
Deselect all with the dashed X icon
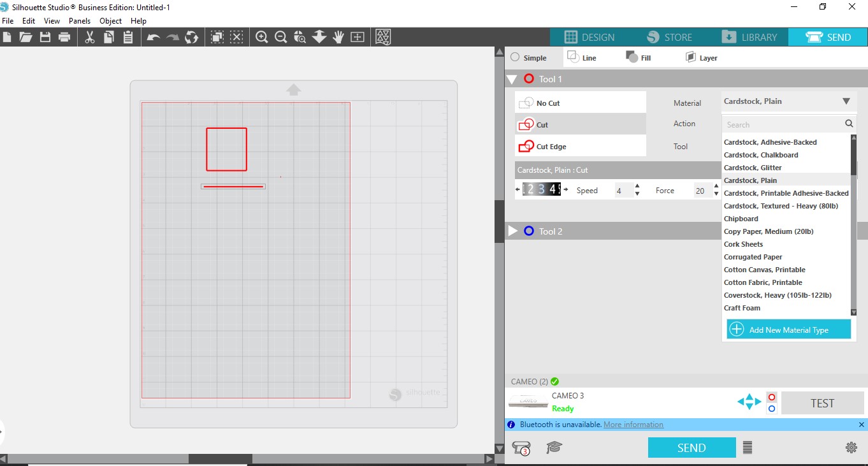click(236, 37)
